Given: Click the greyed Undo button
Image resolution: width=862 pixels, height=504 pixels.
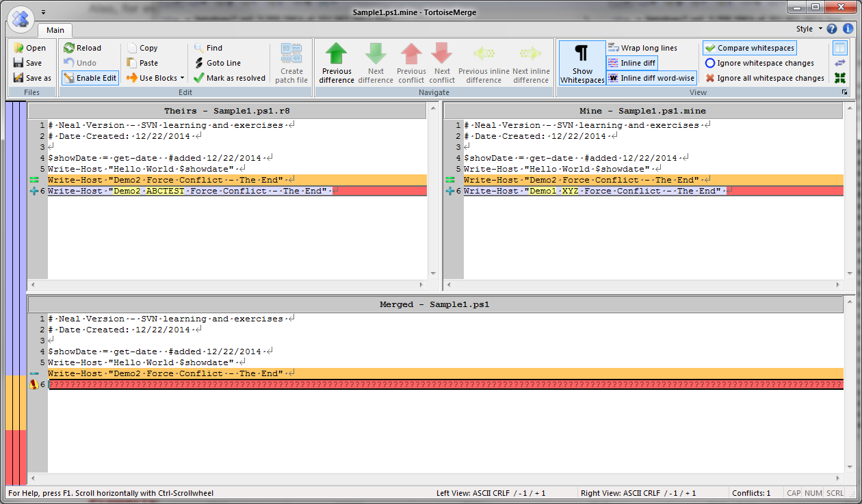Looking at the screenshot, I should click(x=80, y=63).
